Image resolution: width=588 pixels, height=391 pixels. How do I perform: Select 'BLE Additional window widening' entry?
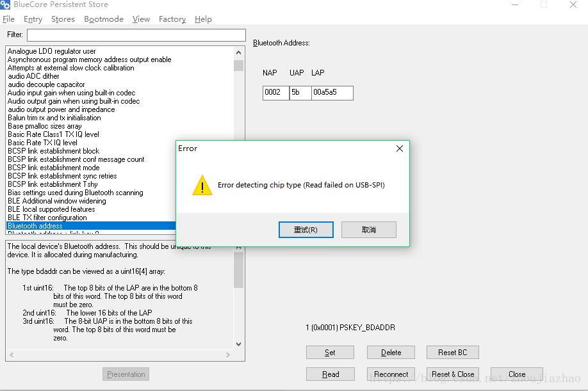[x=56, y=201]
